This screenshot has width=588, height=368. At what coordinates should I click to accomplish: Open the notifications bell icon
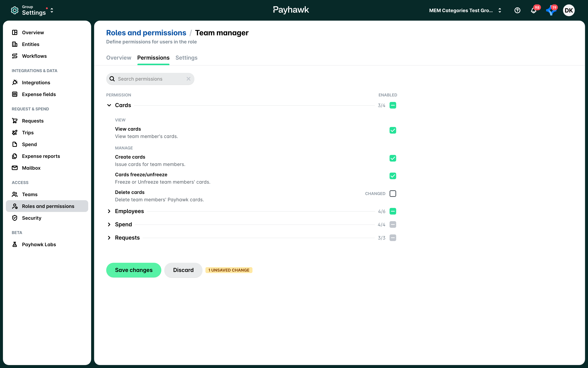533,10
